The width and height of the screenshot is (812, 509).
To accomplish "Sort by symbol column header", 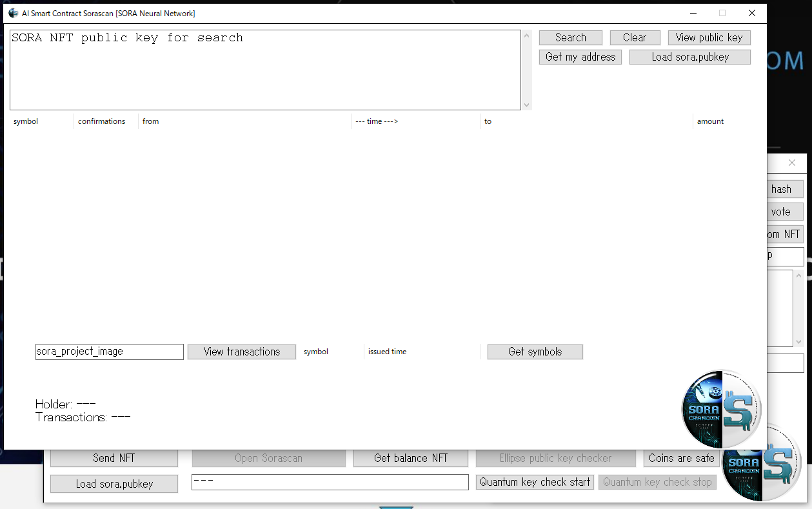I will pyautogui.click(x=41, y=121).
